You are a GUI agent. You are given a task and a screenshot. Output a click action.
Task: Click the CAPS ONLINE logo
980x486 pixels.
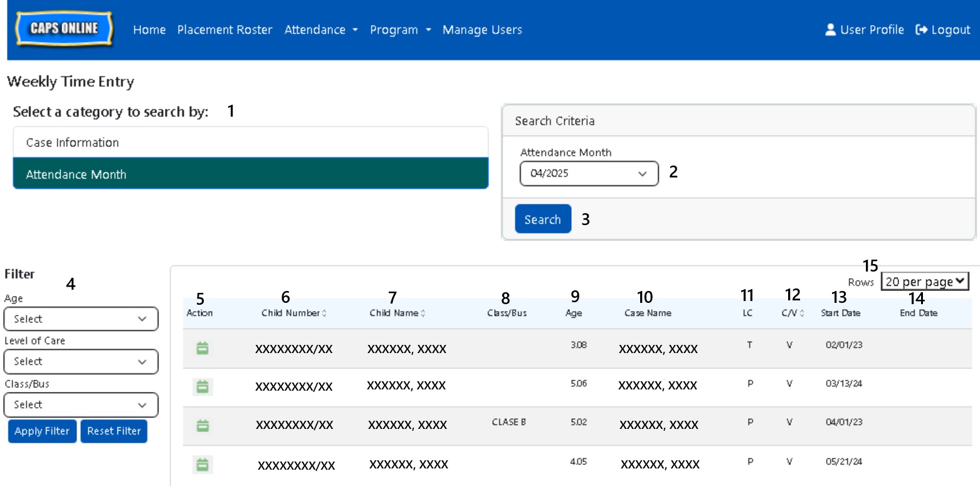tap(65, 29)
